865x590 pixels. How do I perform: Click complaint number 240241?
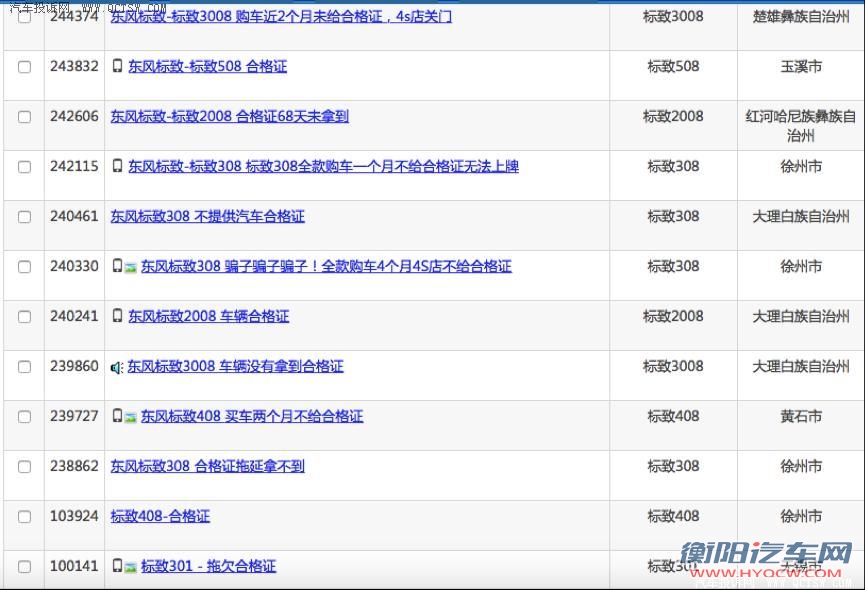(74, 316)
